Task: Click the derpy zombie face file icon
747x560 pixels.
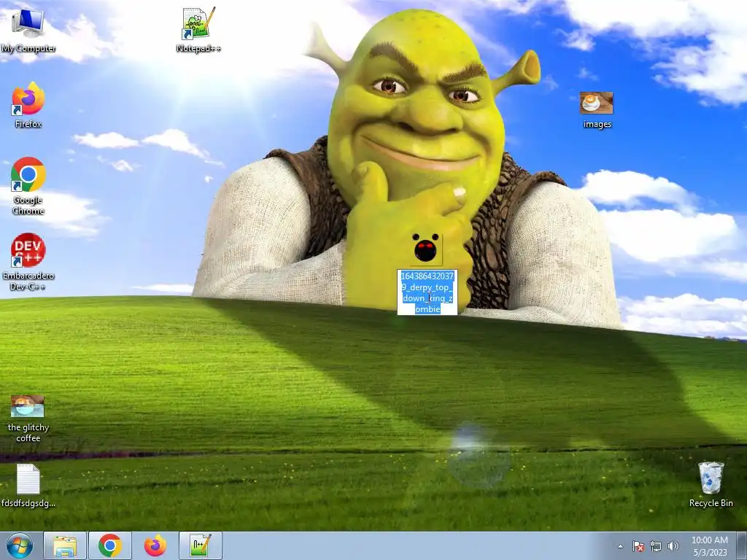Action: [425, 249]
